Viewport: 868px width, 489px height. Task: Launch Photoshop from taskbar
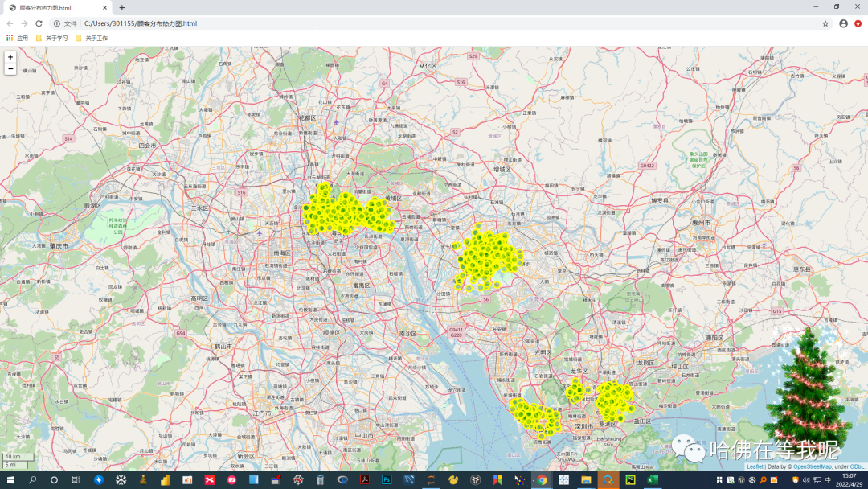pos(387,480)
